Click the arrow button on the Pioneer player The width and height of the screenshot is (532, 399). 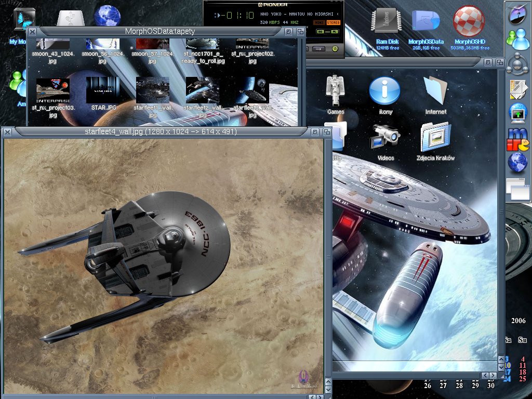coord(318,49)
